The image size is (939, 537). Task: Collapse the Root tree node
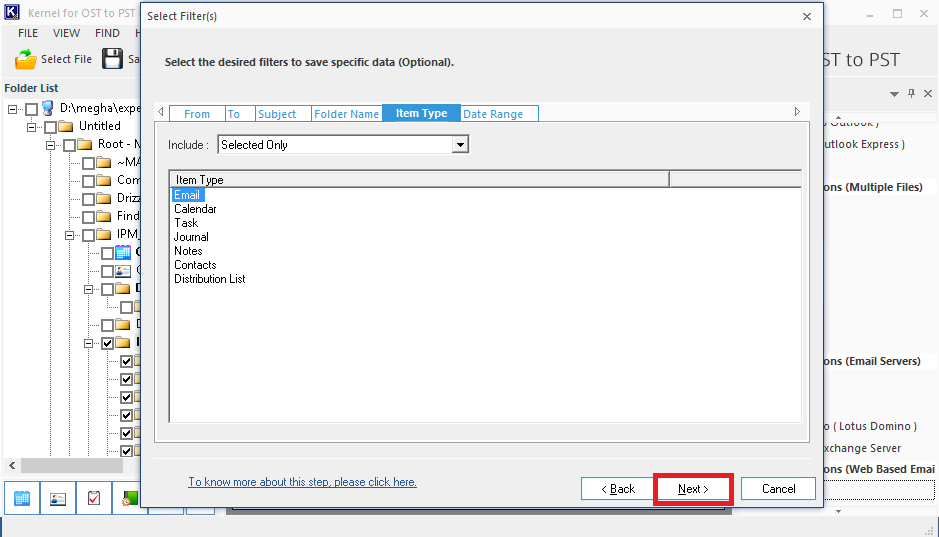[x=50, y=145]
